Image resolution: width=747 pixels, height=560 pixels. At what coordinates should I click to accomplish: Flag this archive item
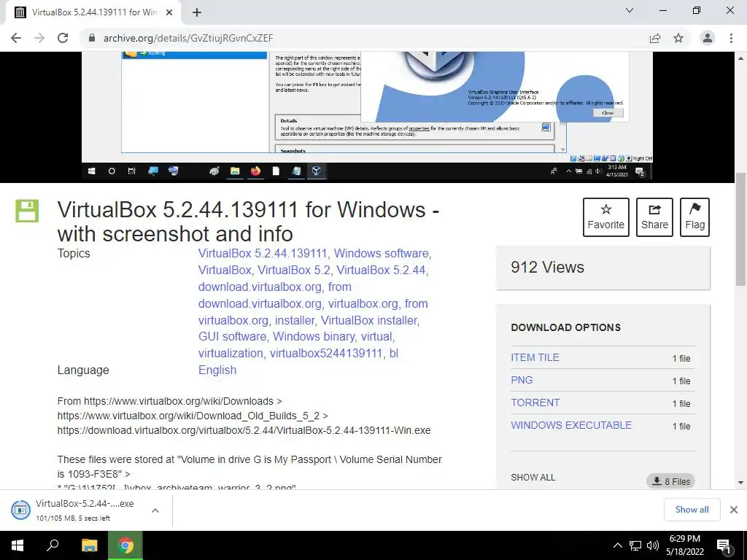tap(694, 217)
